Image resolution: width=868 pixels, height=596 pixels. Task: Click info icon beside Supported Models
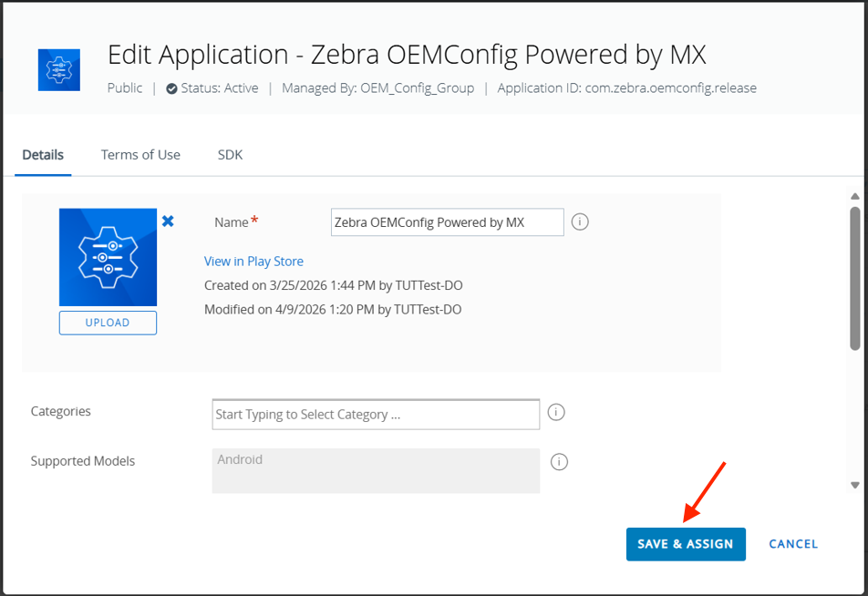560,462
